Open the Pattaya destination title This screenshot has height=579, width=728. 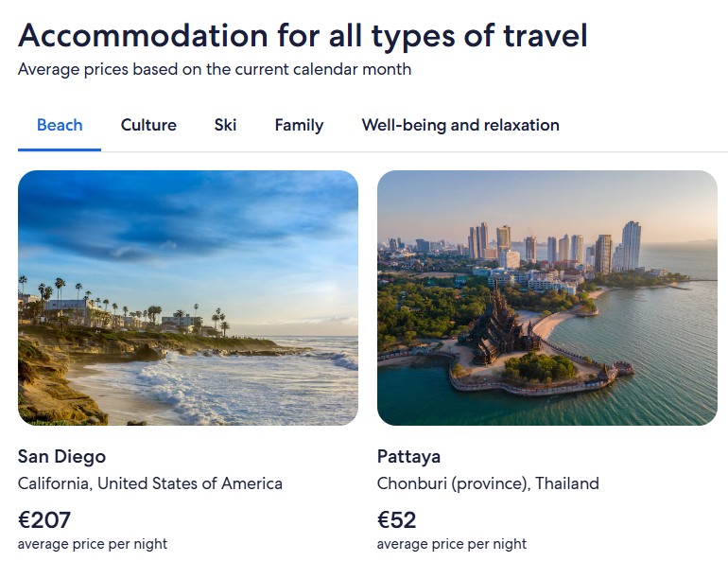[408, 457]
